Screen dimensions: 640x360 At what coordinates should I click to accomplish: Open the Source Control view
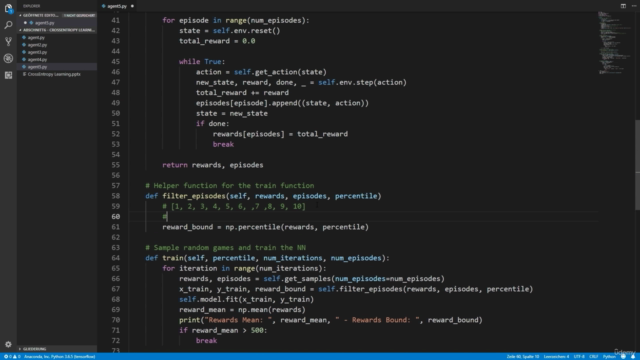pyautogui.click(x=8, y=42)
